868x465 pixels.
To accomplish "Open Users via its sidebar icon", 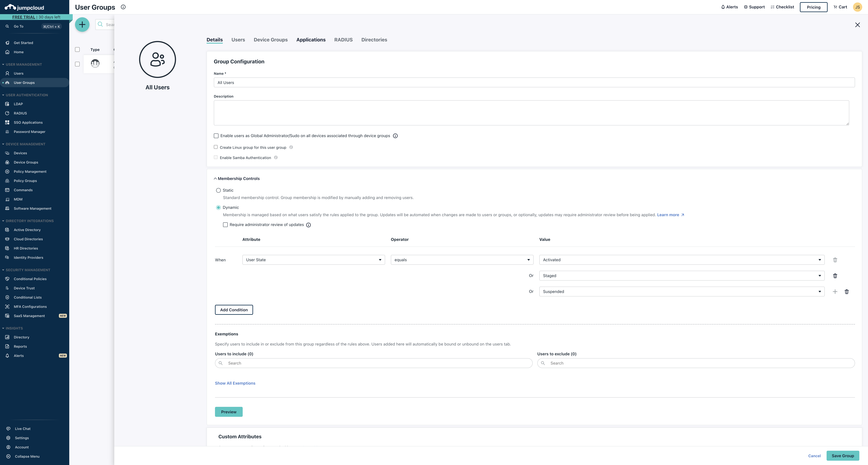I will pyautogui.click(x=7, y=73).
